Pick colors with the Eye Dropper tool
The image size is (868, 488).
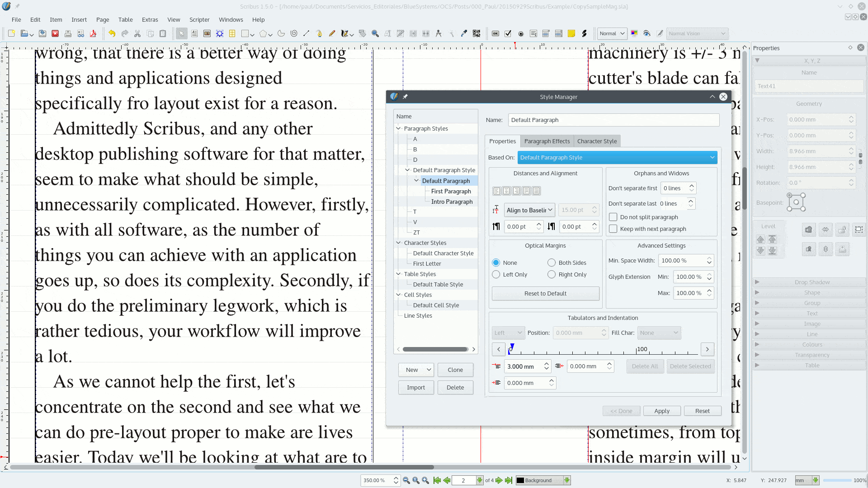[x=463, y=33]
